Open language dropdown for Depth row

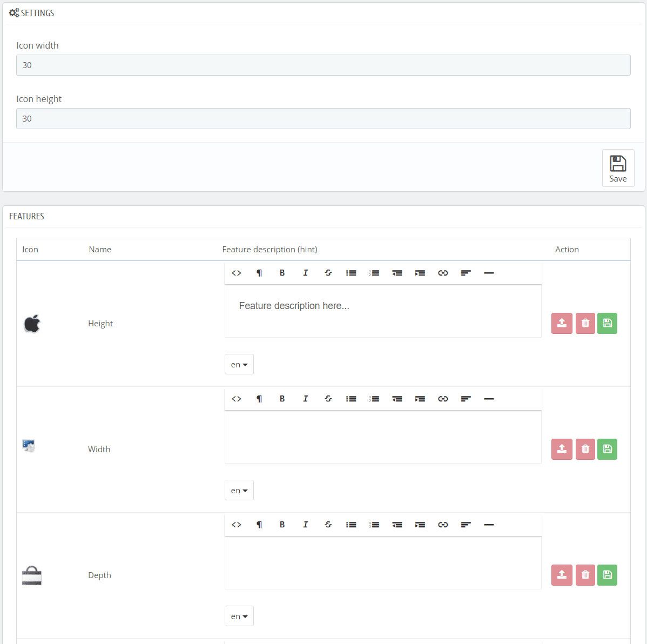point(239,616)
